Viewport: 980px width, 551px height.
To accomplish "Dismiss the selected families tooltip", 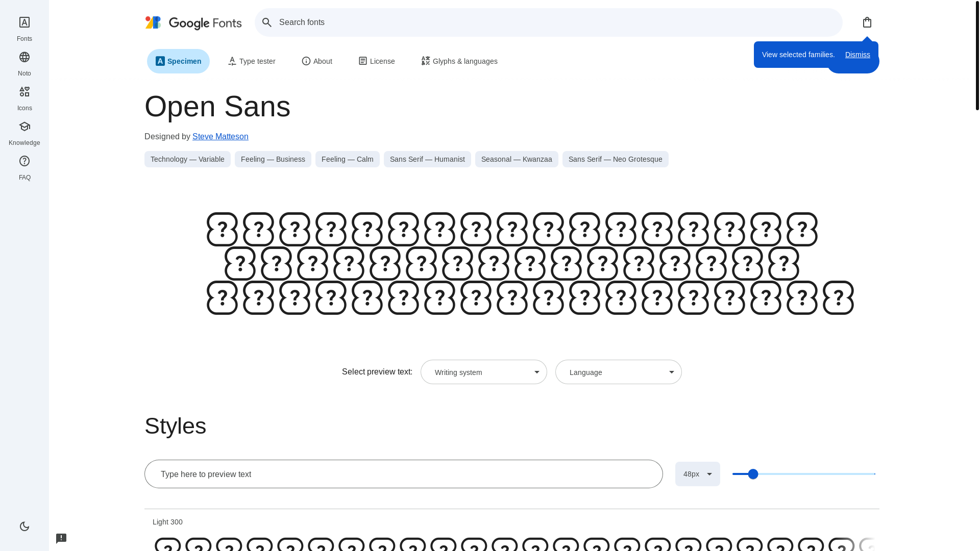I will click(857, 55).
